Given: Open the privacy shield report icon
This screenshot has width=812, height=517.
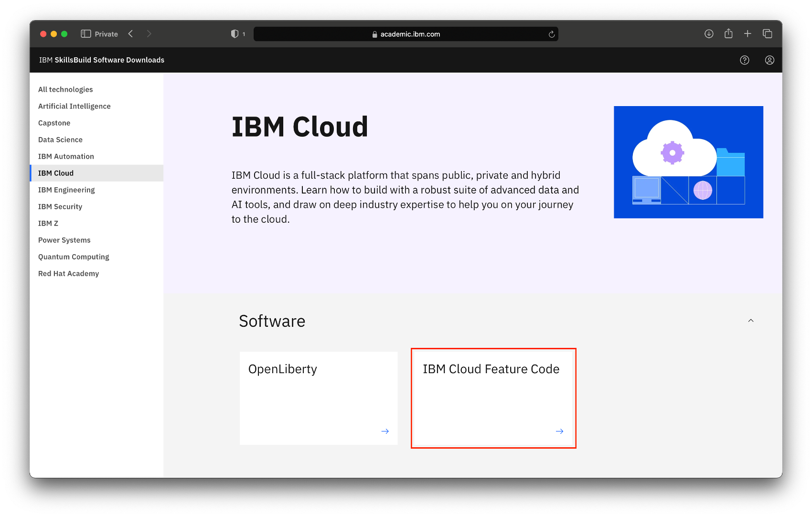Looking at the screenshot, I should (235, 34).
